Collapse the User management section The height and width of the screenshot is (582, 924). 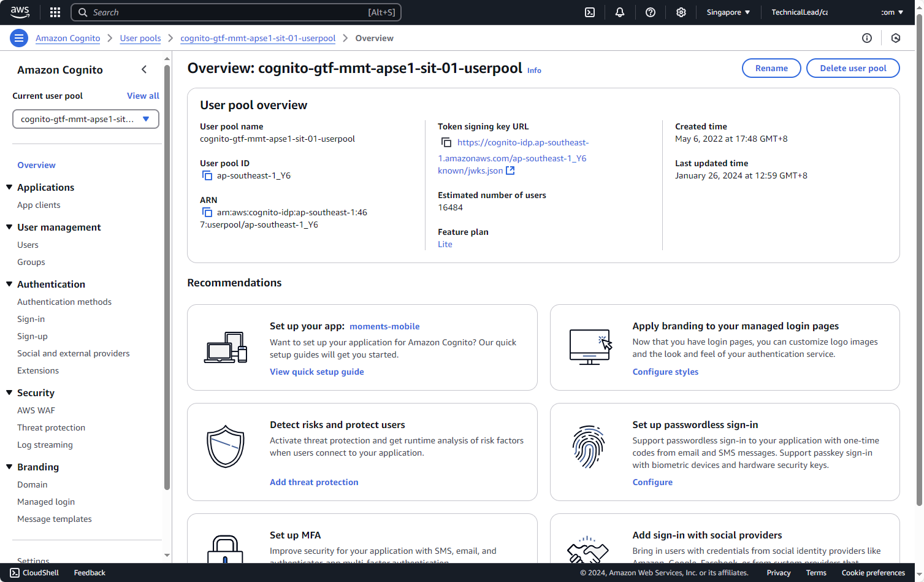pyautogui.click(x=9, y=227)
